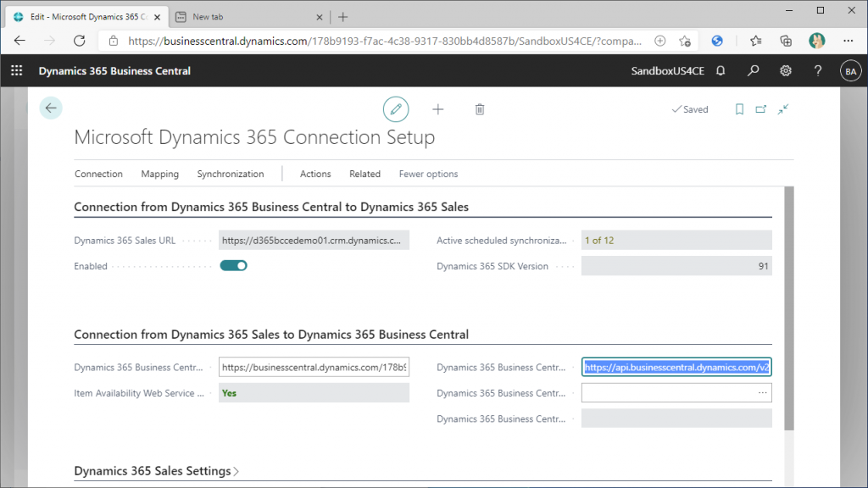868x488 pixels.
Task: Open the BA user account avatar
Action: 850,71
